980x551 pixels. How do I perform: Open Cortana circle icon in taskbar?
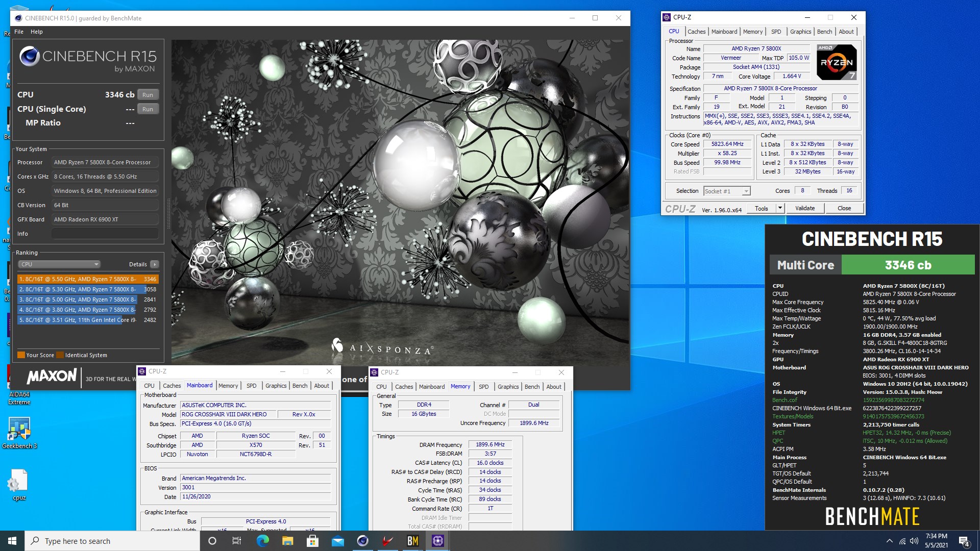[212, 541]
